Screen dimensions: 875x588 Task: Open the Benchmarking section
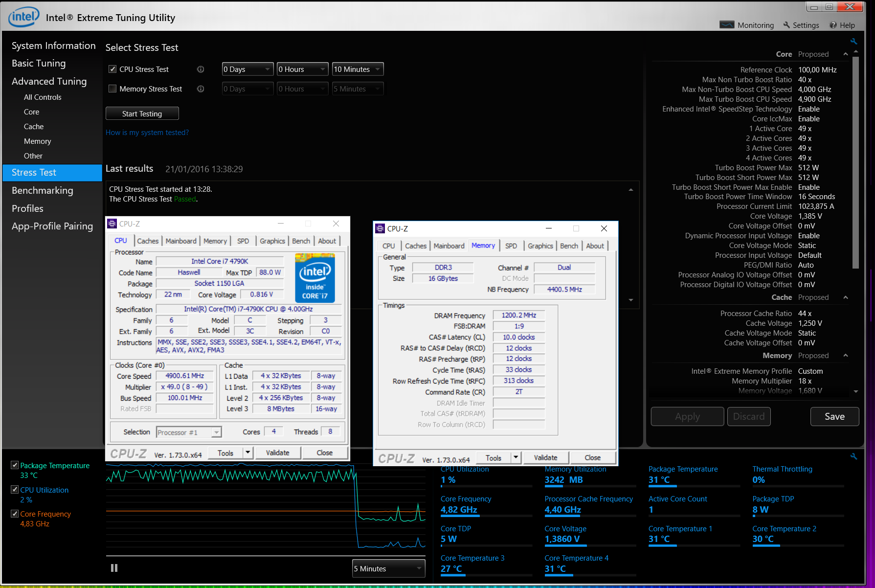point(43,190)
